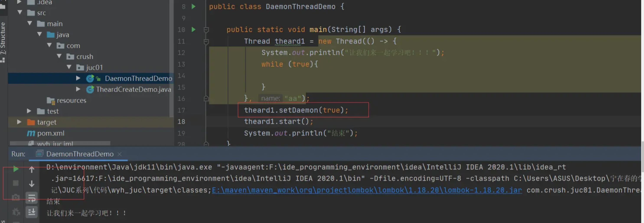Image resolution: width=644 pixels, height=223 pixels.
Task: Run class from gutter arrow line 8
Action: coord(194,7)
